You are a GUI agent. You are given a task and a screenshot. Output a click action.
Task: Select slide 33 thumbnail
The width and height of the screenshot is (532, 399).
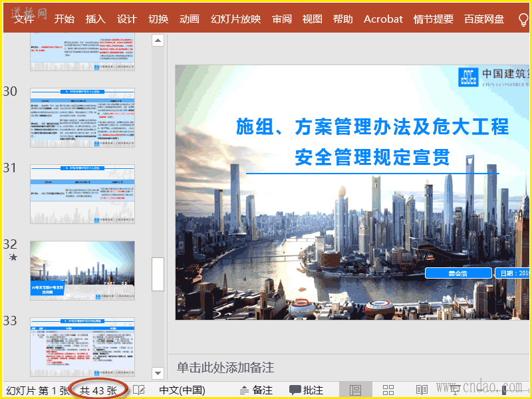click(82, 347)
